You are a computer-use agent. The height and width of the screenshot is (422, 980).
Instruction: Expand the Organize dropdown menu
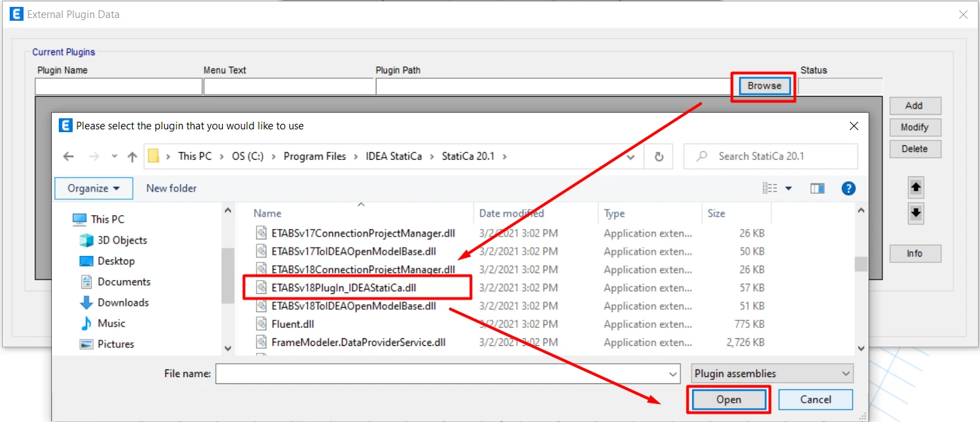pyautogui.click(x=94, y=188)
